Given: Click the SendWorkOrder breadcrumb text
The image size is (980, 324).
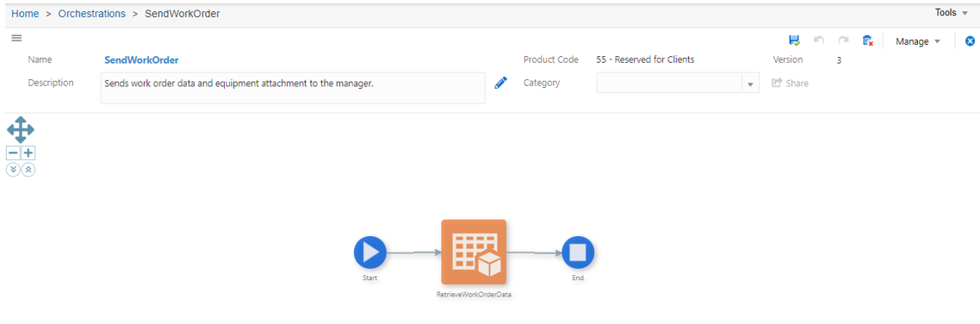Looking at the screenshot, I should tap(182, 13).
